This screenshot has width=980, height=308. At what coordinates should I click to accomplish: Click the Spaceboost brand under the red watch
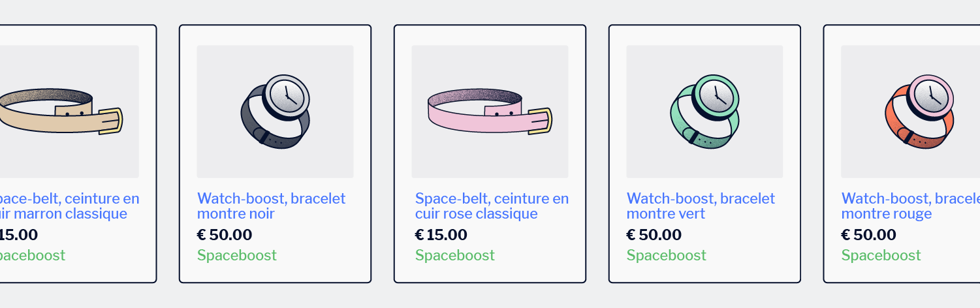click(x=881, y=255)
